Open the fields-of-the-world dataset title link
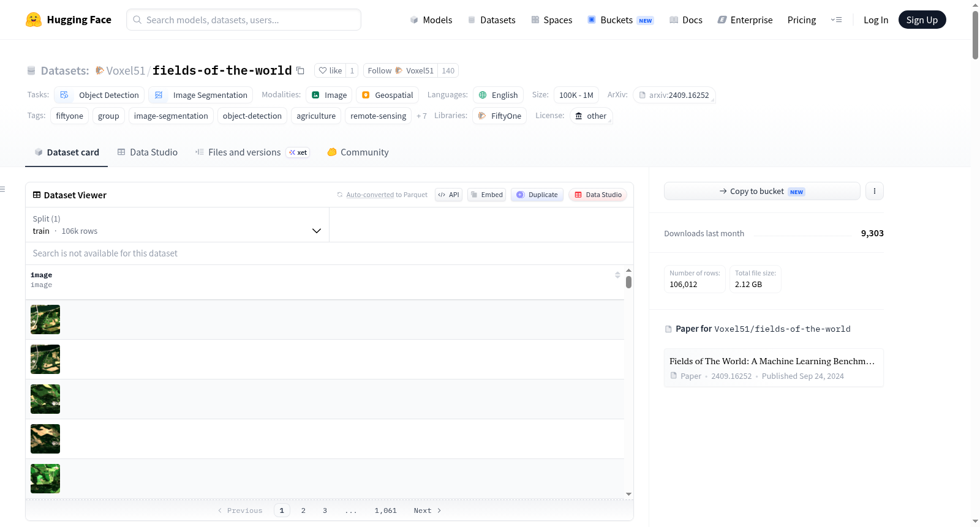This screenshot has width=980, height=527. (222, 70)
